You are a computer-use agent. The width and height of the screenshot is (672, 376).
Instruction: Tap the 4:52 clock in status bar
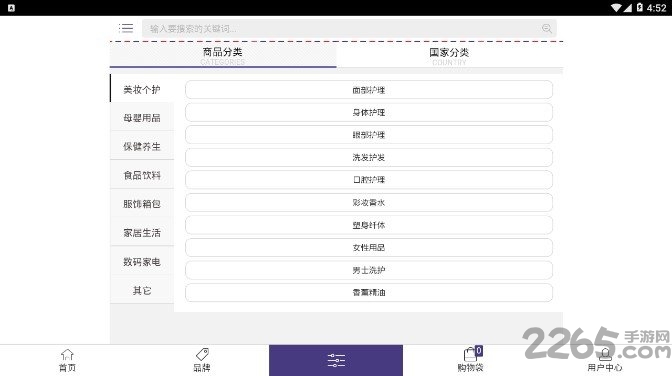tap(656, 8)
